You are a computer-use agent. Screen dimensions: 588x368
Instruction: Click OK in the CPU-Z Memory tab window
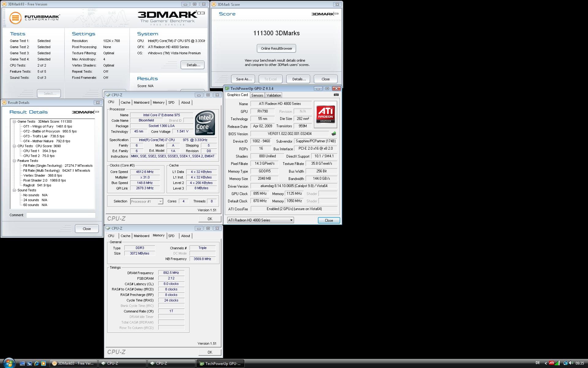pos(210,352)
